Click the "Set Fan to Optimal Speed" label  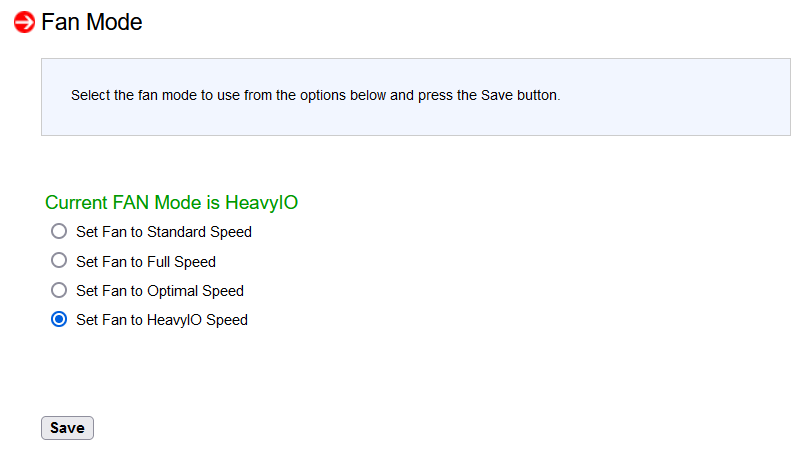pos(160,291)
